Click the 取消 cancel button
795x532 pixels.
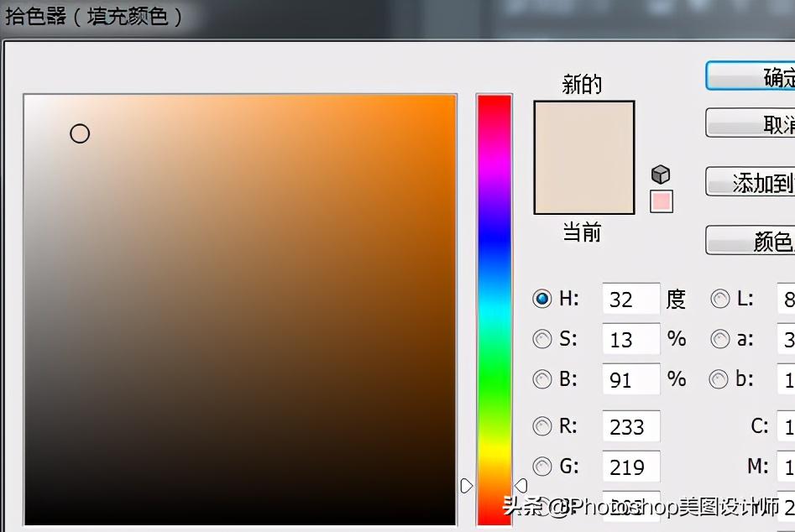[x=751, y=123]
